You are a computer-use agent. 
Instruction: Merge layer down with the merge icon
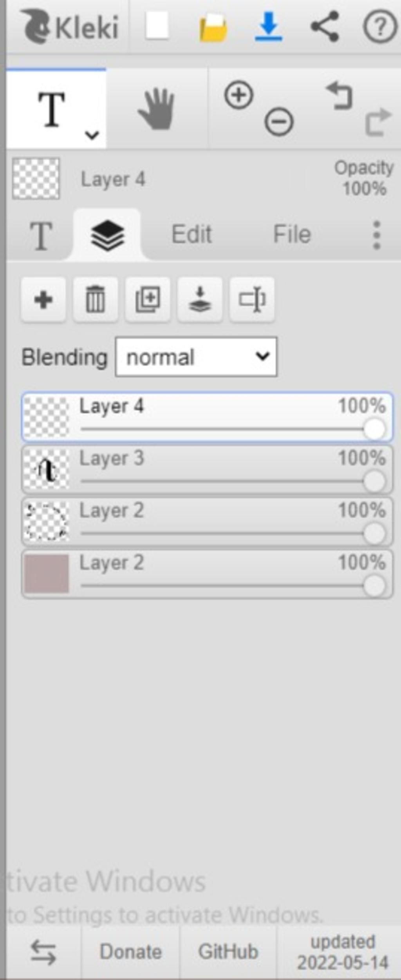point(200,300)
